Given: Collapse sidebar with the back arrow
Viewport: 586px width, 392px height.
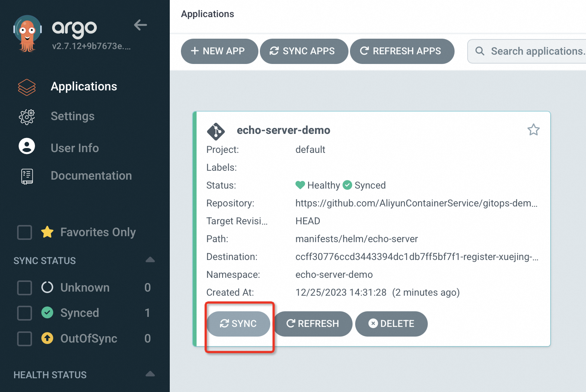Looking at the screenshot, I should click(x=140, y=25).
